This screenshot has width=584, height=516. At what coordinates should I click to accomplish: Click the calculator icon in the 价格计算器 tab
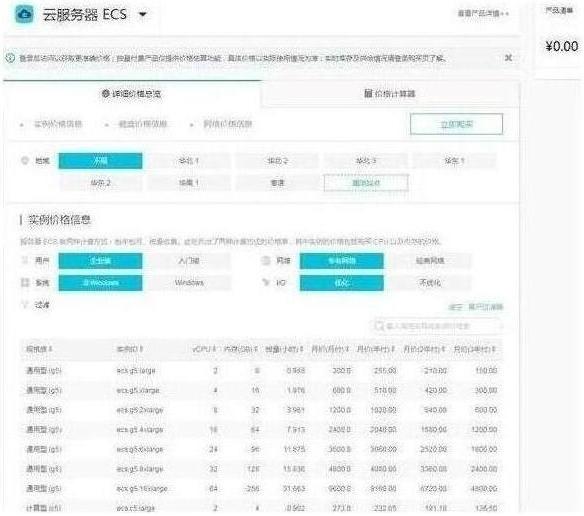368,93
